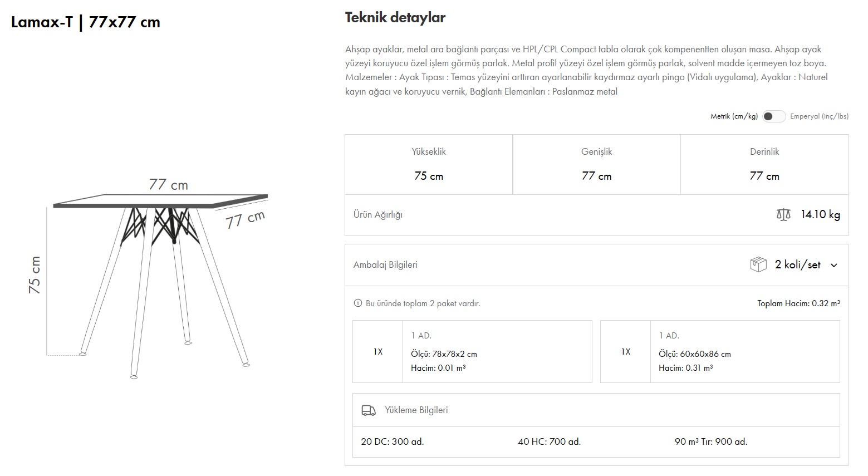Click the package box icon
Screen dimensions: 868x476
[x=758, y=264]
